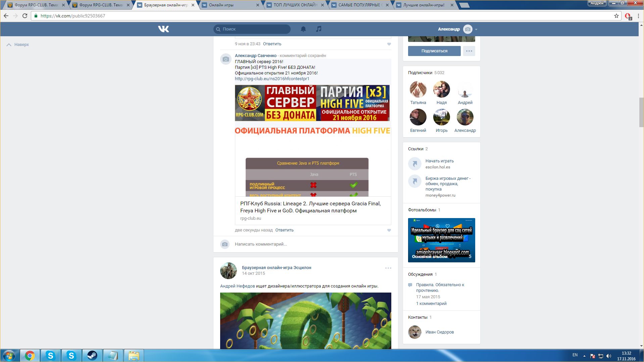This screenshot has height=362, width=644.
Task: Click the arrow icon beside Начать играть
Action: click(415, 164)
